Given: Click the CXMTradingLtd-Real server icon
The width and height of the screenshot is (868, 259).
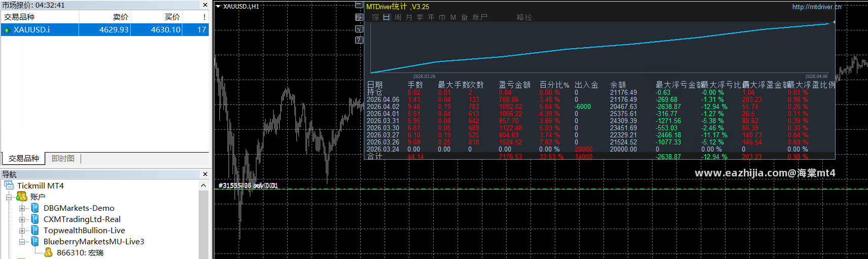Looking at the screenshot, I should click(35, 219).
